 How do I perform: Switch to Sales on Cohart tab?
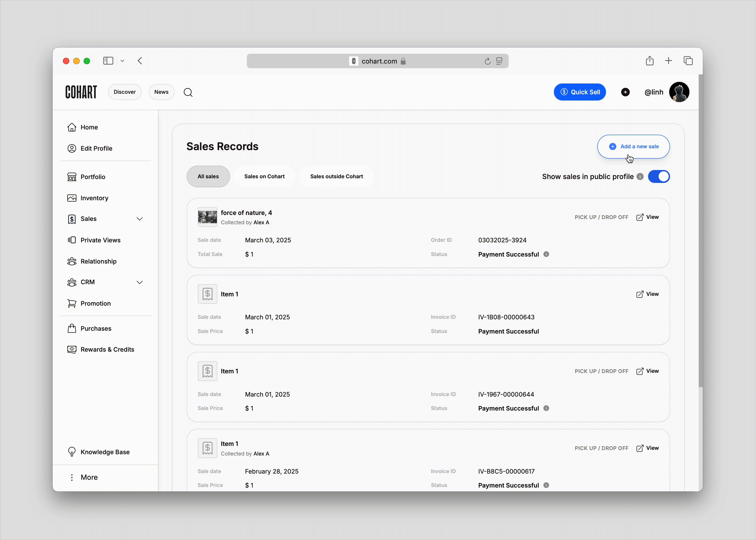pyautogui.click(x=264, y=176)
